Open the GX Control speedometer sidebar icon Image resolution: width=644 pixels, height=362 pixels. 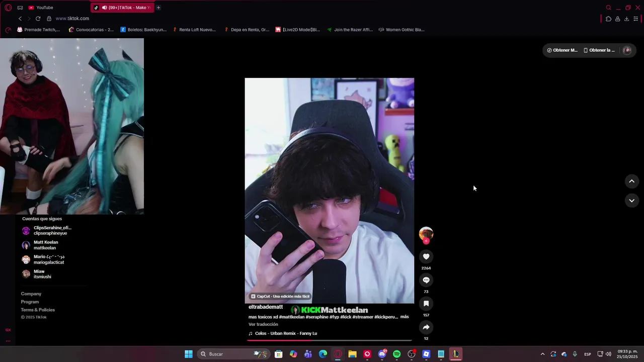click(8, 30)
